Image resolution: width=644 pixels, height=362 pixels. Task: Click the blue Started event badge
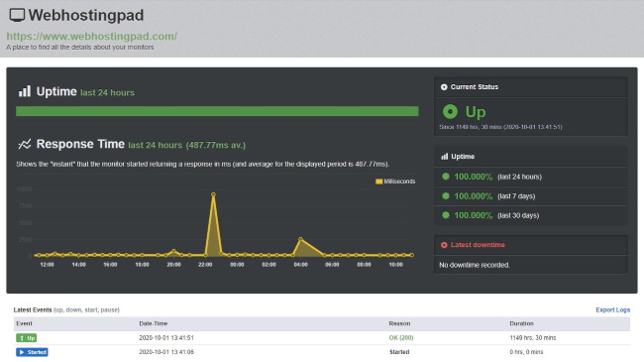click(x=32, y=352)
